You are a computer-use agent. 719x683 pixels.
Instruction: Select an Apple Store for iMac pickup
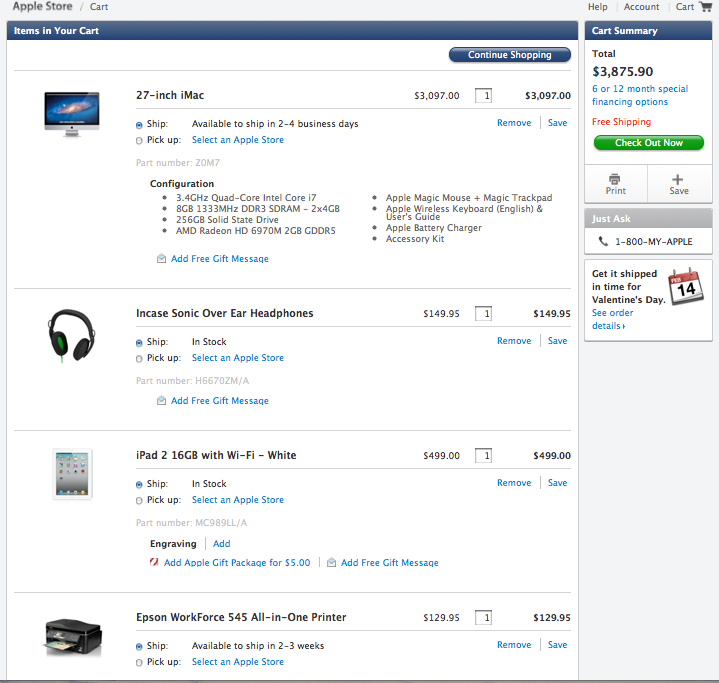pyautogui.click(x=238, y=139)
